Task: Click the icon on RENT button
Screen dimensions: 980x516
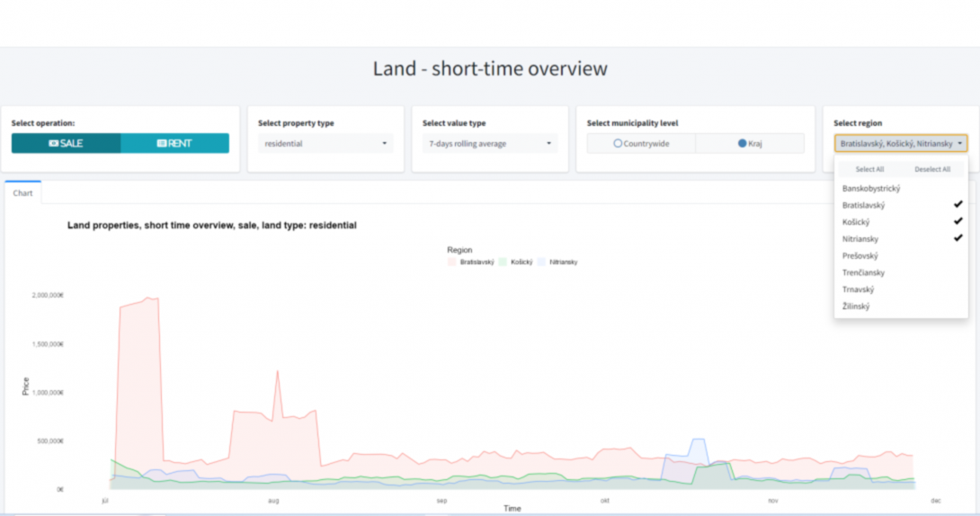Action: [x=161, y=143]
